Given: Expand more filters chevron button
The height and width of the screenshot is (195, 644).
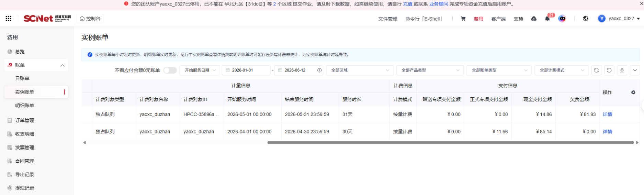Looking at the screenshot, I should (635, 70).
